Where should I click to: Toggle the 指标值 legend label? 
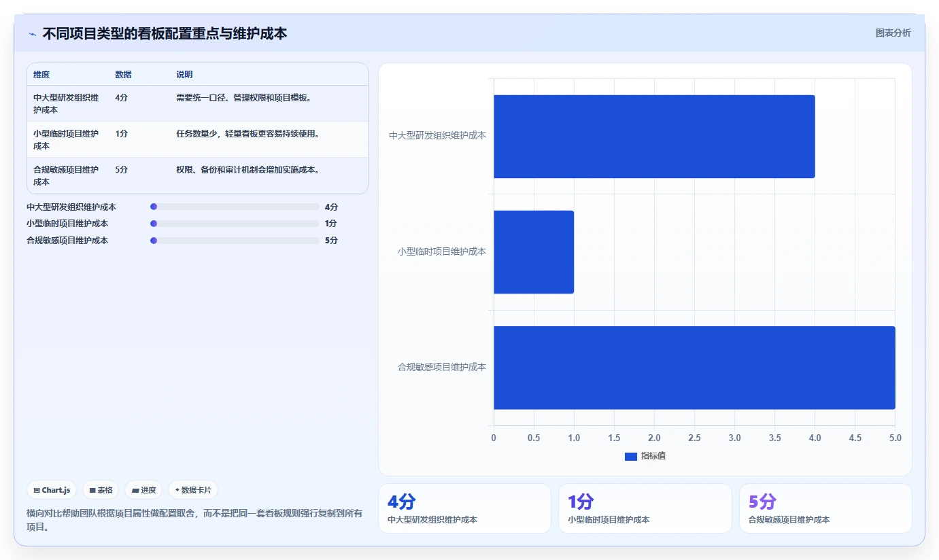[653, 456]
